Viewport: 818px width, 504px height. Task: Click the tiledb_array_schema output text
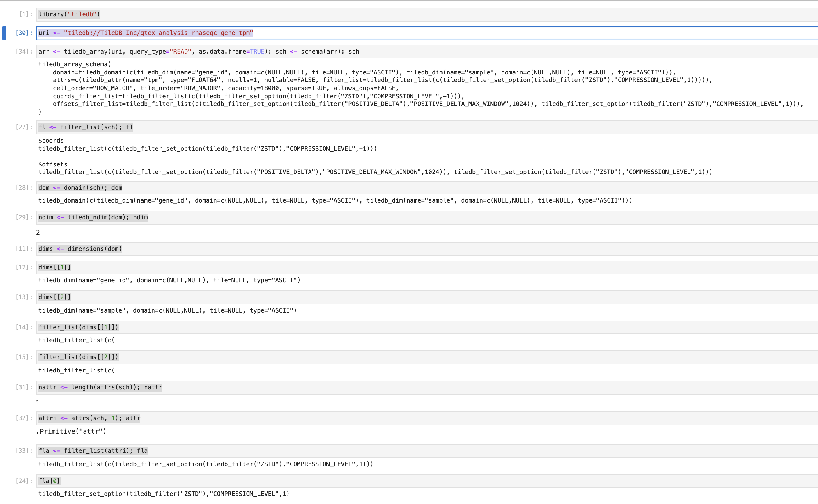click(75, 64)
